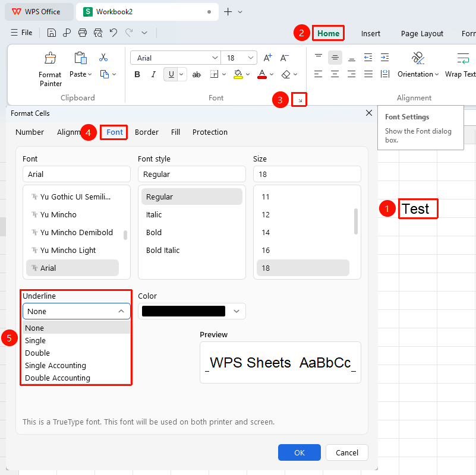Toggle Align Left in Alignment group
The width and height of the screenshot is (476, 475).
[x=318, y=74]
